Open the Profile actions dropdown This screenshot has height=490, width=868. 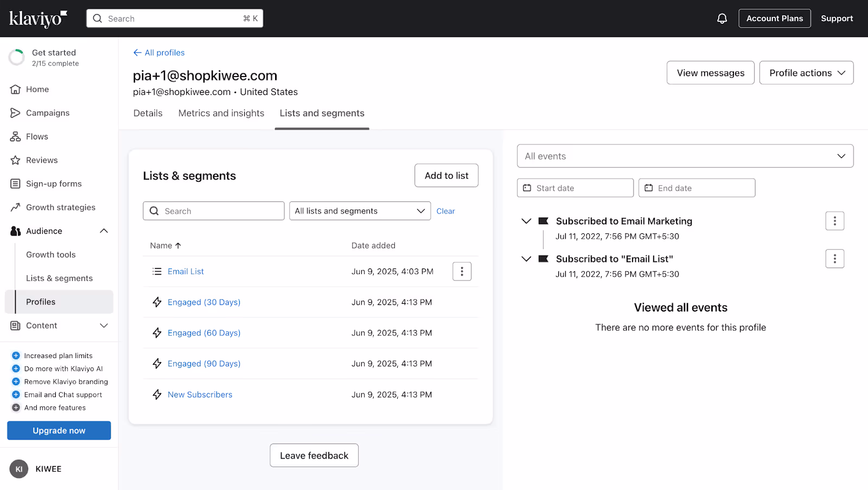[806, 73]
